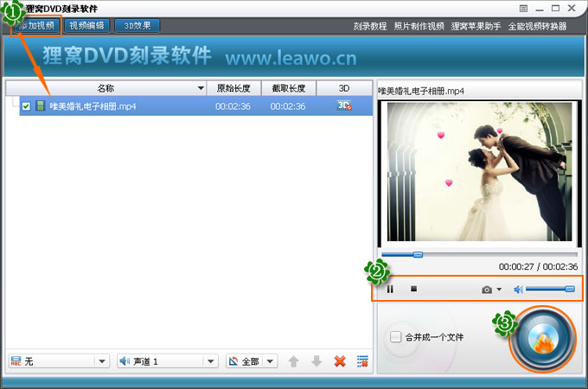Image resolution: width=588 pixels, height=389 pixels.
Task: Close the 狸窝DVD刻录软件 window
Action: tap(572, 9)
